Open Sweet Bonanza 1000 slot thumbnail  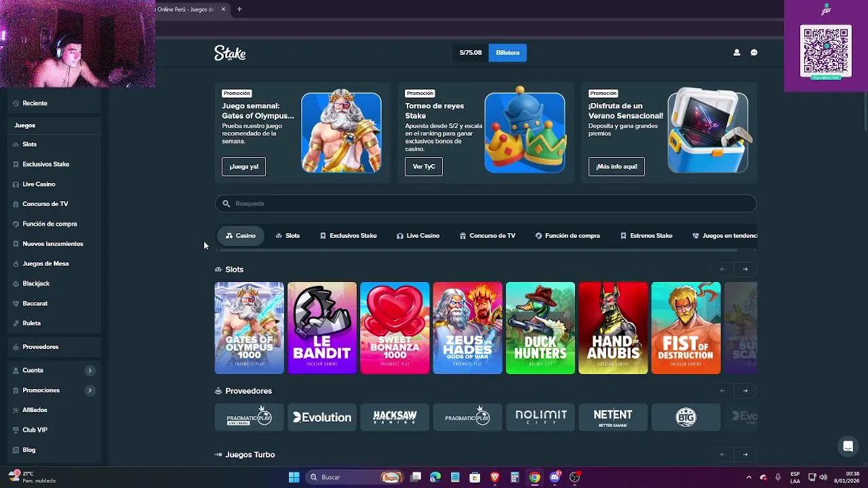point(395,328)
